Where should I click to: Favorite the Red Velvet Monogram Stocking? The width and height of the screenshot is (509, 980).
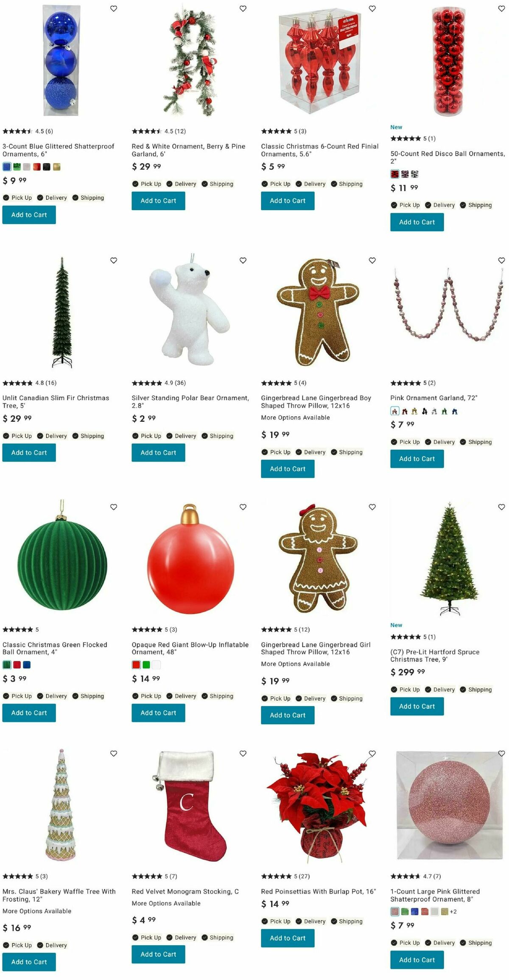[243, 754]
